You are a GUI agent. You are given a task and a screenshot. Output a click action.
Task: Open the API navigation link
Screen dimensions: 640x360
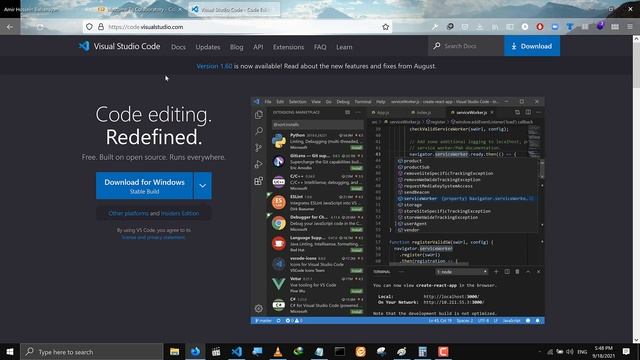[x=258, y=47]
